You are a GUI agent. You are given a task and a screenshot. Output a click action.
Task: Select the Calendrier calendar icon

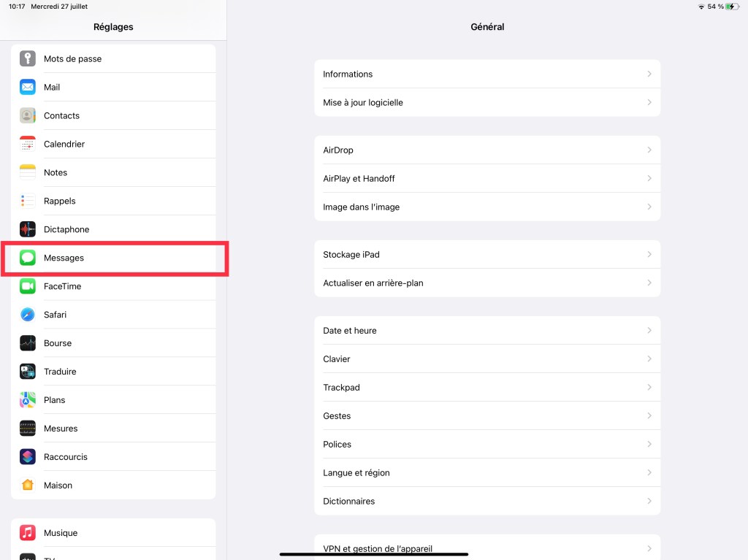[28, 144]
